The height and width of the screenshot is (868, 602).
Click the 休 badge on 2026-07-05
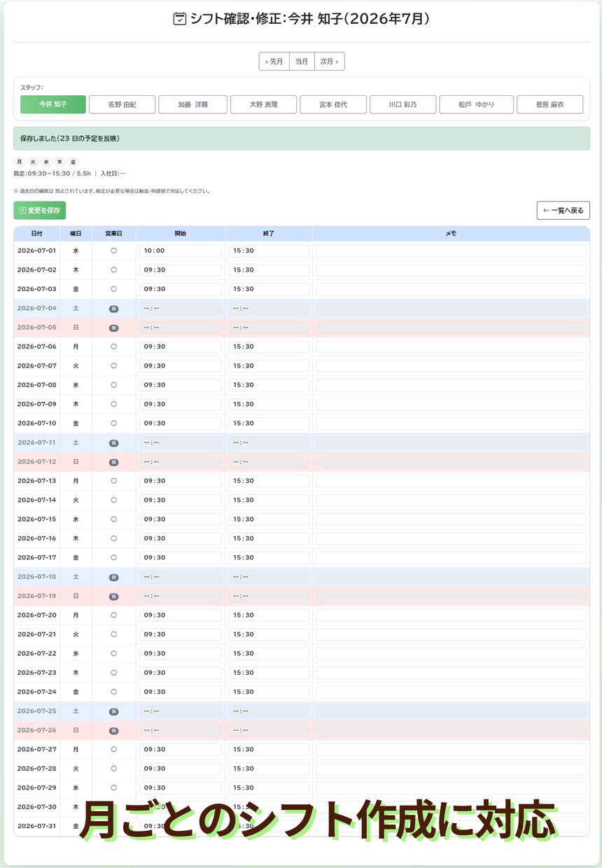(113, 328)
